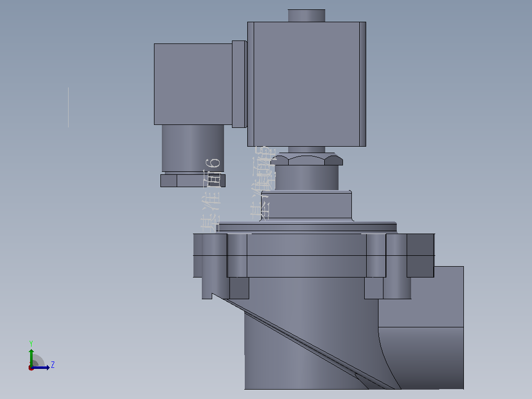
Task: Select the small cylinder cap atop the coil
Action: click(306, 16)
